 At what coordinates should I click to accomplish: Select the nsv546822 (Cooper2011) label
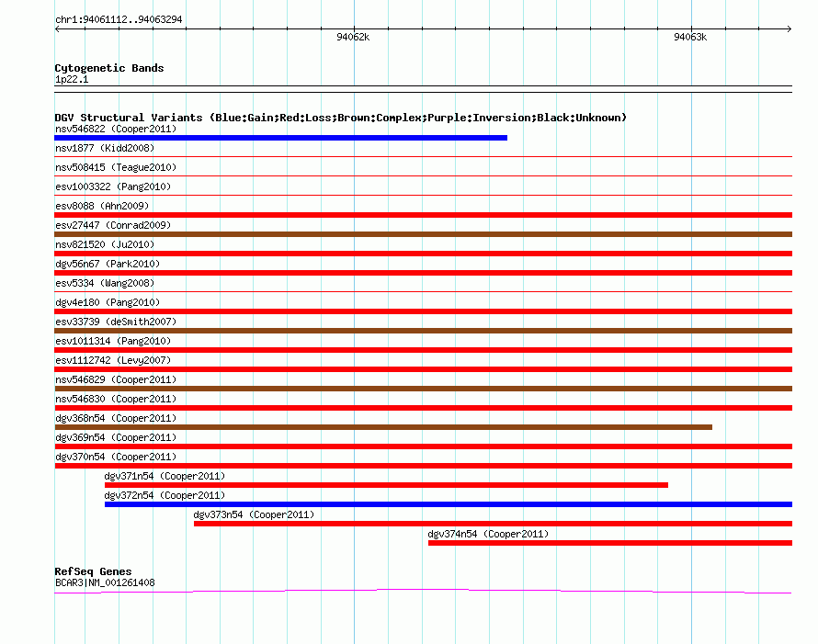(x=116, y=129)
